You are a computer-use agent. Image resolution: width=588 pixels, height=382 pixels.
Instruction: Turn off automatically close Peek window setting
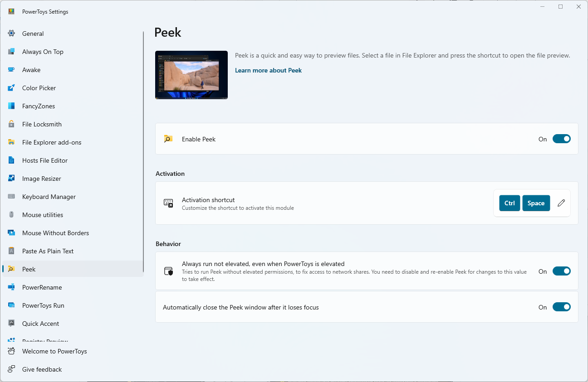562,307
